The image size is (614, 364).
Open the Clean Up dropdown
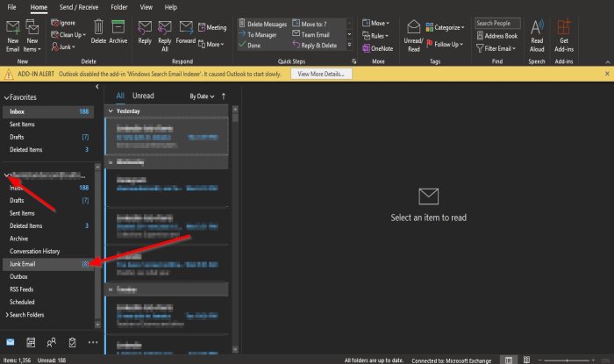(x=68, y=35)
